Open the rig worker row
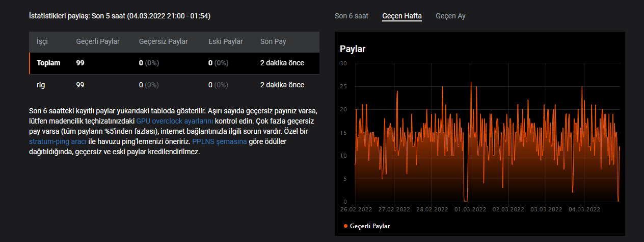 41,85
